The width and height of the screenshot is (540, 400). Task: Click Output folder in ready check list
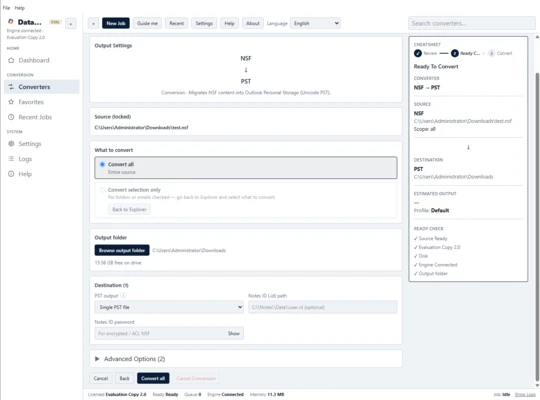[430, 274]
